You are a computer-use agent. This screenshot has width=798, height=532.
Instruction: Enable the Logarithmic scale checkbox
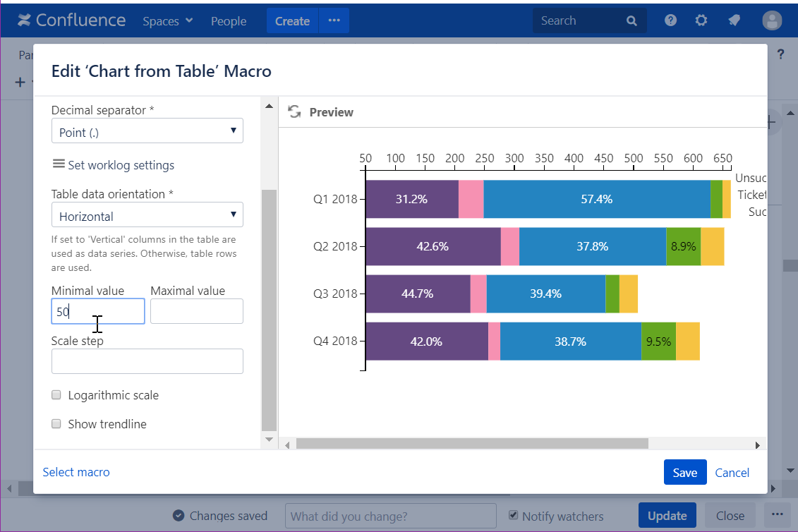pos(57,395)
